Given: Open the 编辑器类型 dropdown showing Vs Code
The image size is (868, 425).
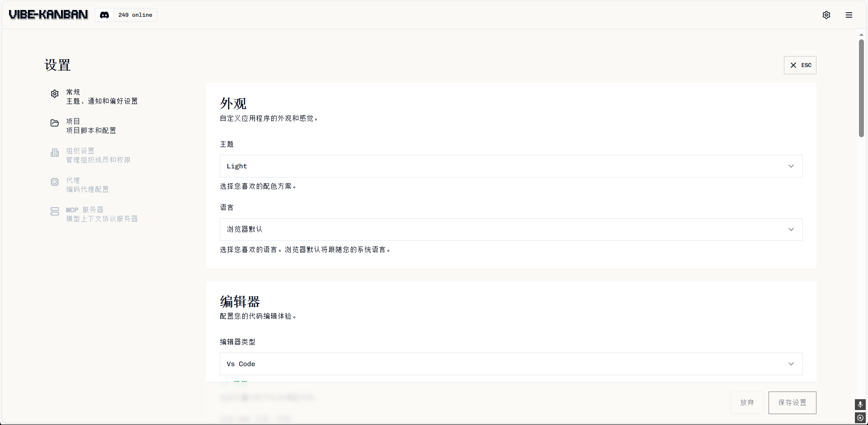Looking at the screenshot, I should point(511,364).
